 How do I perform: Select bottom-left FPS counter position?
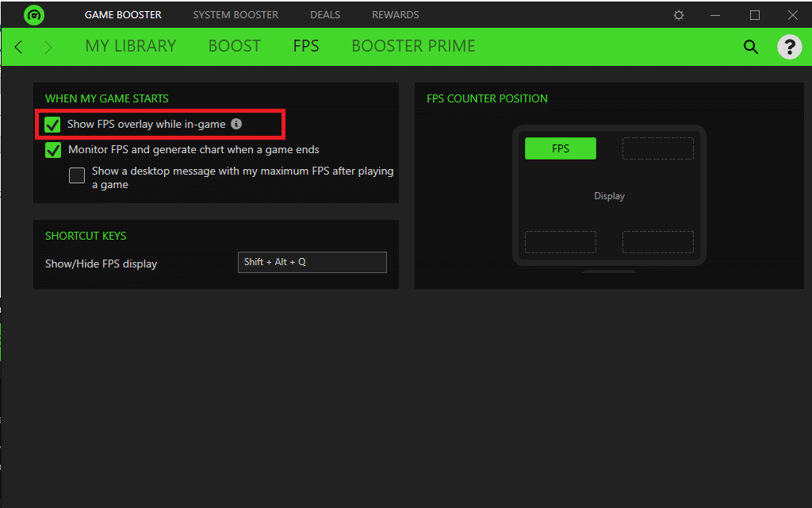click(x=561, y=242)
